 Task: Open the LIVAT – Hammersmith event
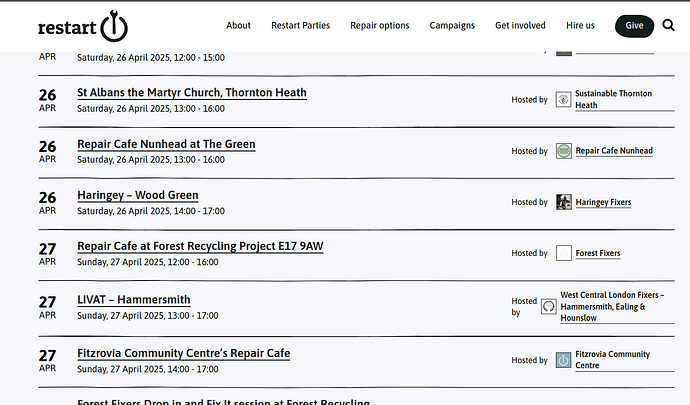[x=134, y=300]
